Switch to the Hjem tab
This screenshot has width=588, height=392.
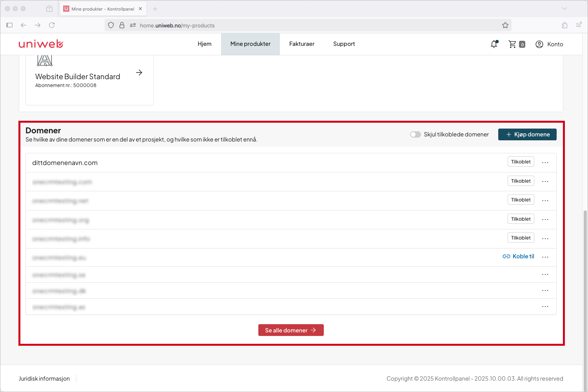[x=205, y=44]
